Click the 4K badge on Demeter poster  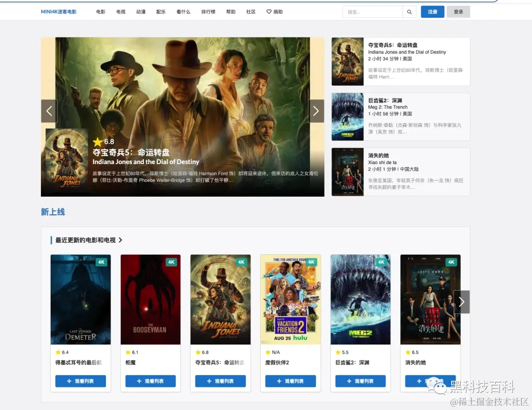[x=101, y=262]
